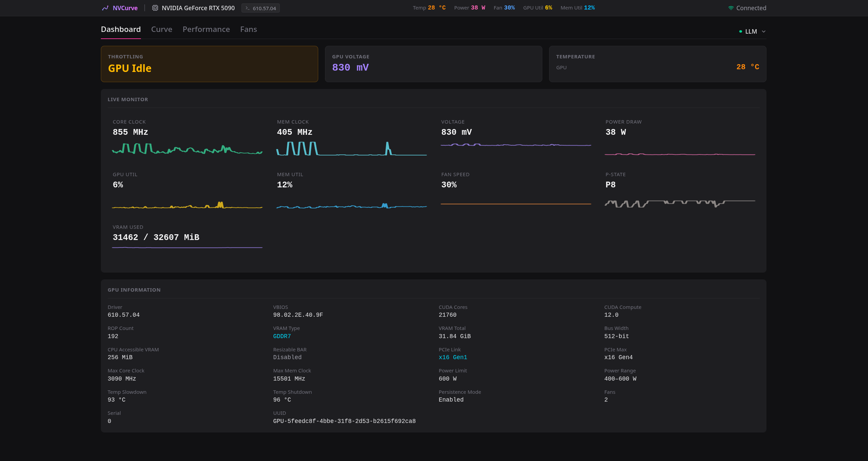This screenshot has width=868, height=461.
Task: Click the GPU Voltage 830 mV card value
Action: [x=350, y=68]
